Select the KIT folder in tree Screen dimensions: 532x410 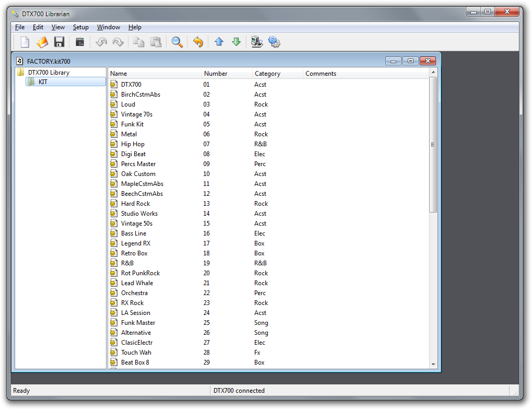coord(43,82)
